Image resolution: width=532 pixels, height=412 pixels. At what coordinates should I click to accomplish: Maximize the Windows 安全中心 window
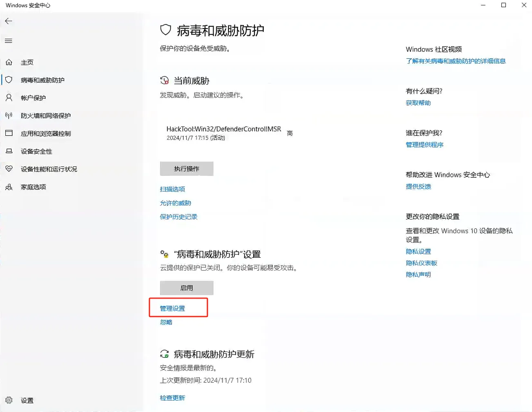click(x=504, y=5)
